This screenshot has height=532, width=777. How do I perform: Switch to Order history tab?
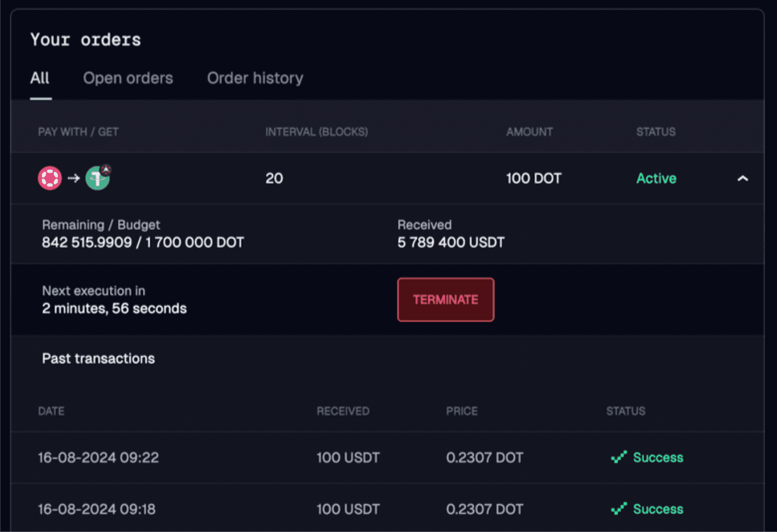(255, 78)
